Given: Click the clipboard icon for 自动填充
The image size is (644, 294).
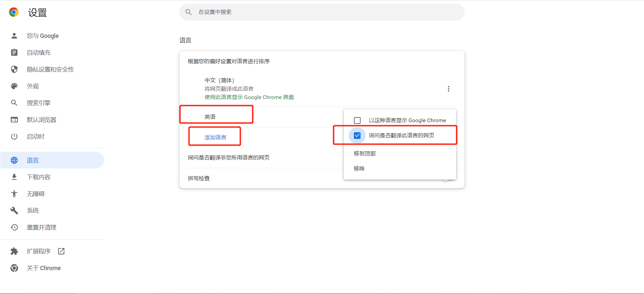Looking at the screenshot, I should point(14,52).
